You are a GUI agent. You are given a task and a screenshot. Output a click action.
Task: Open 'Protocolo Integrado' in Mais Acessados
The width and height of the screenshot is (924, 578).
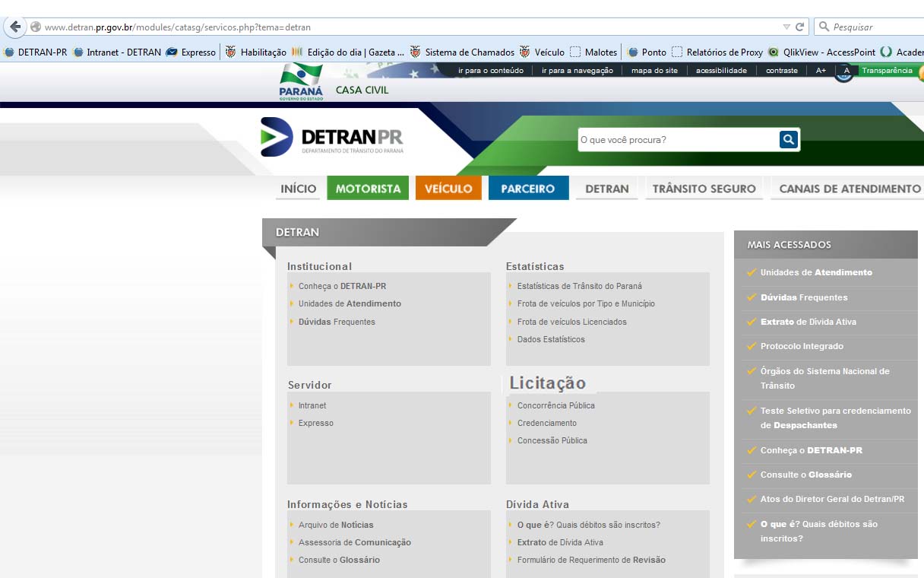pyautogui.click(x=802, y=346)
